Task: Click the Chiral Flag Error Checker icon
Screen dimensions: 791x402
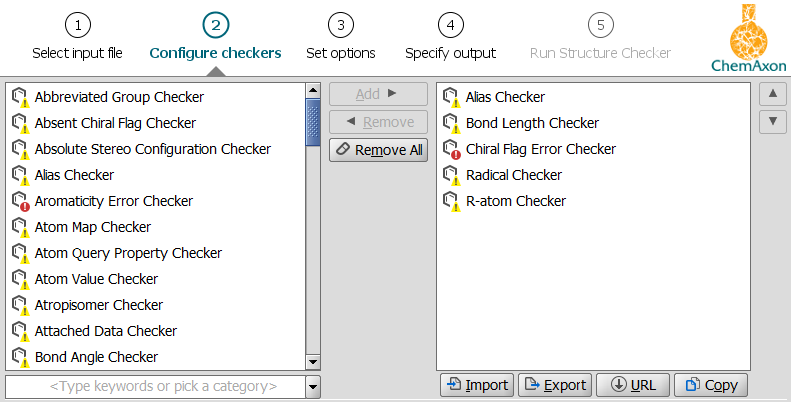Action: tap(451, 150)
